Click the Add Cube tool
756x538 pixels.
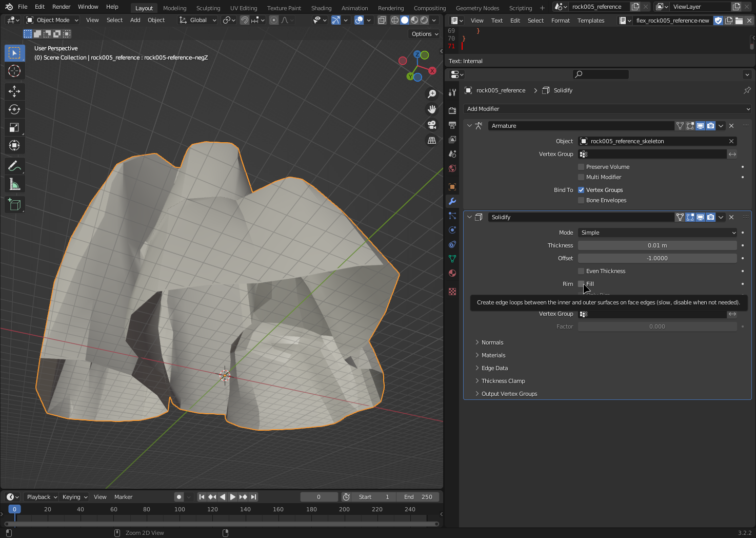click(14, 205)
